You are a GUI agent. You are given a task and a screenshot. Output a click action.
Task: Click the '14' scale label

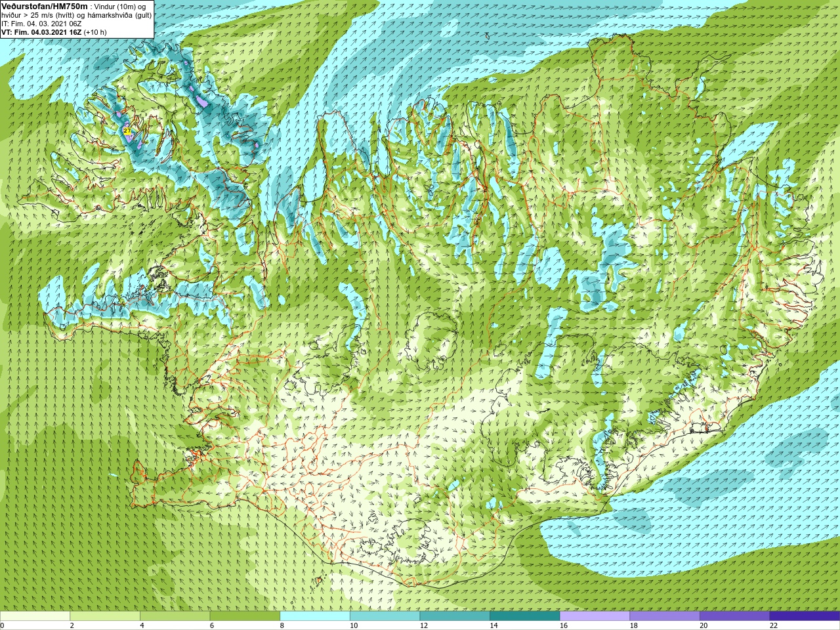pos(493,625)
